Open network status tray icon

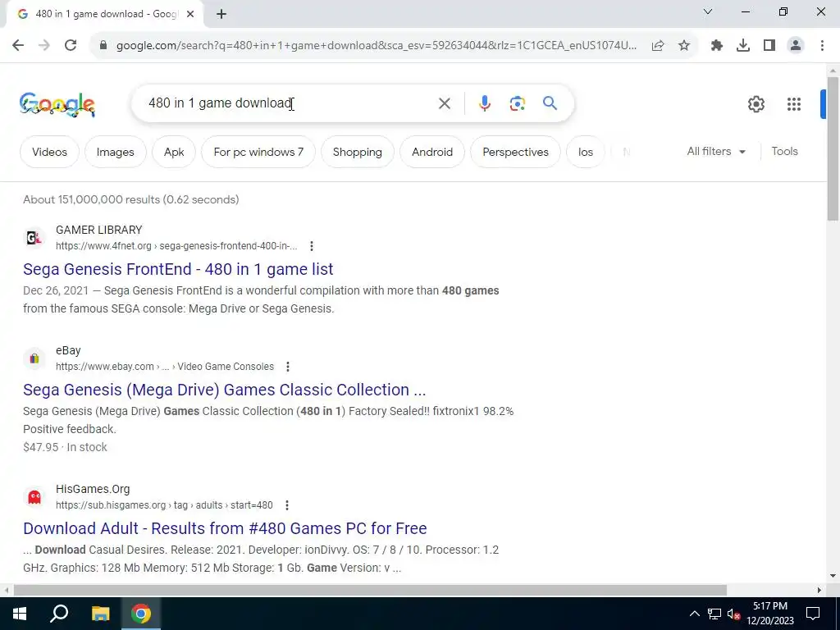click(x=714, y=614)
